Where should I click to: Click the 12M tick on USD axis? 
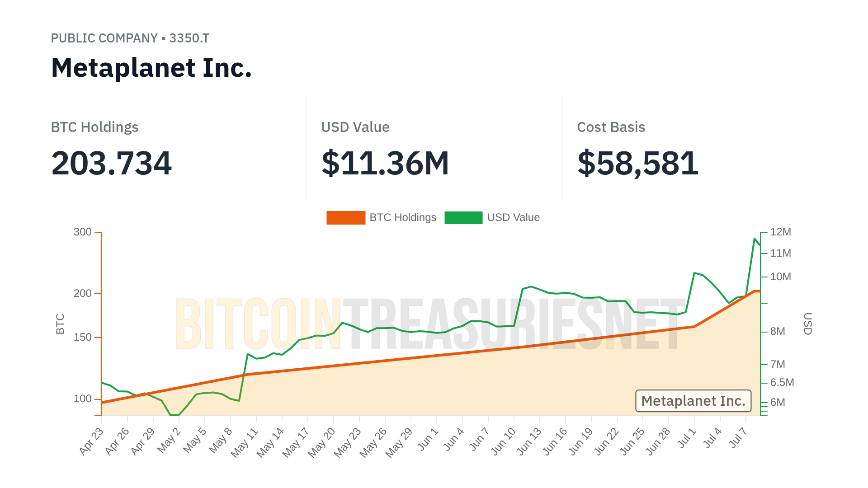pyautogui.click(x=781, y=232)
